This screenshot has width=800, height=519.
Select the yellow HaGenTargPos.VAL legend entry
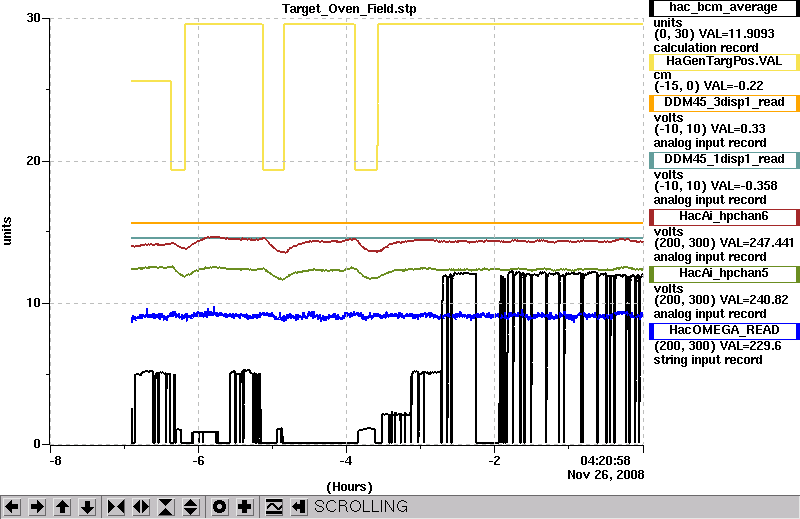click(x=723, y=61)
